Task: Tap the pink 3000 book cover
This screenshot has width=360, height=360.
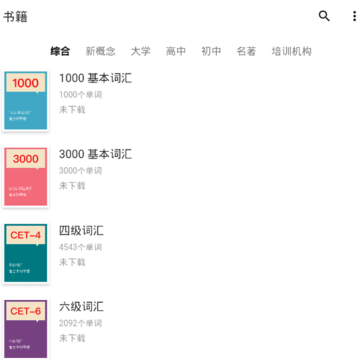Action: (x=26, y=177)
